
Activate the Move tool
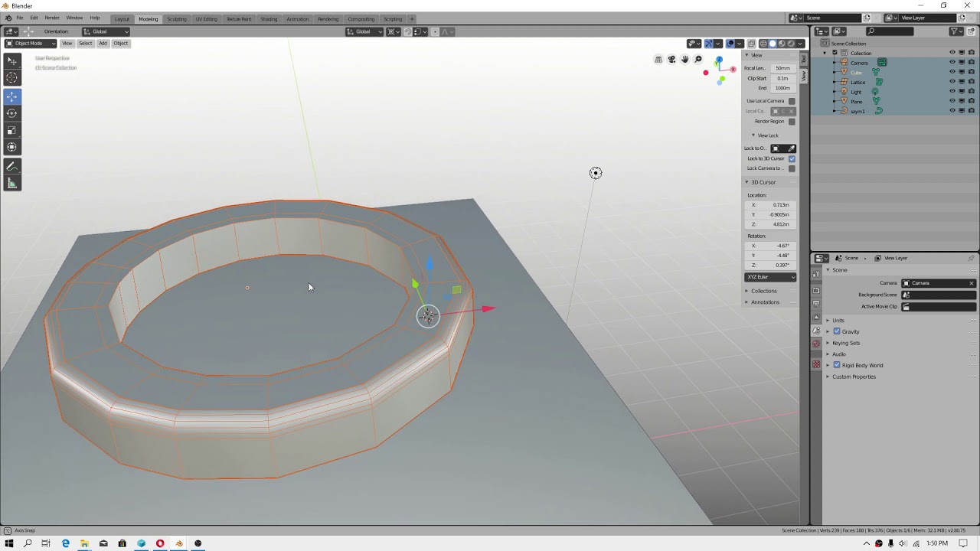pos(11,96)
